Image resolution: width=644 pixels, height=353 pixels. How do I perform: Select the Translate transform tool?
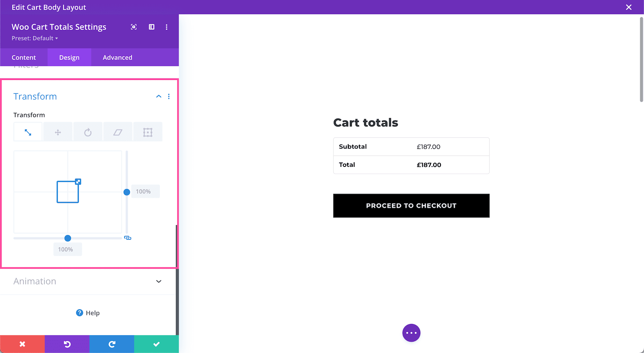[58, 131]
